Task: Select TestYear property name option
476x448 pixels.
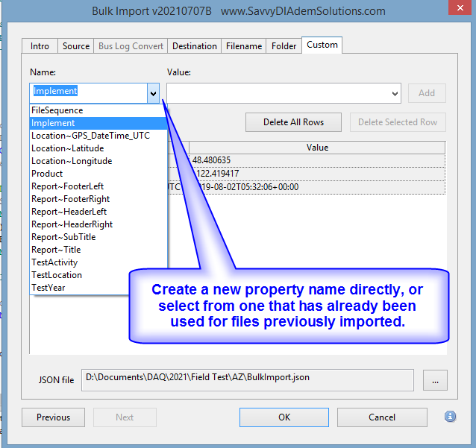Action: point(48,288)
